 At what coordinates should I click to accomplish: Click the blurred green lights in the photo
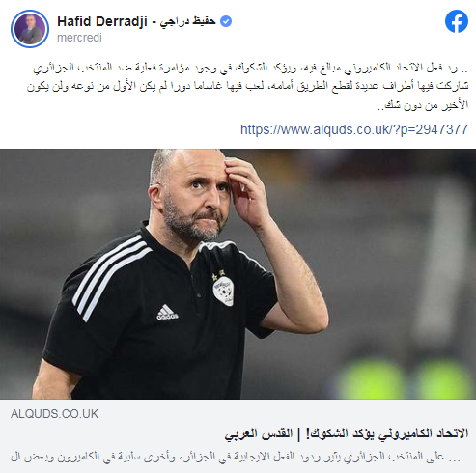406,378
